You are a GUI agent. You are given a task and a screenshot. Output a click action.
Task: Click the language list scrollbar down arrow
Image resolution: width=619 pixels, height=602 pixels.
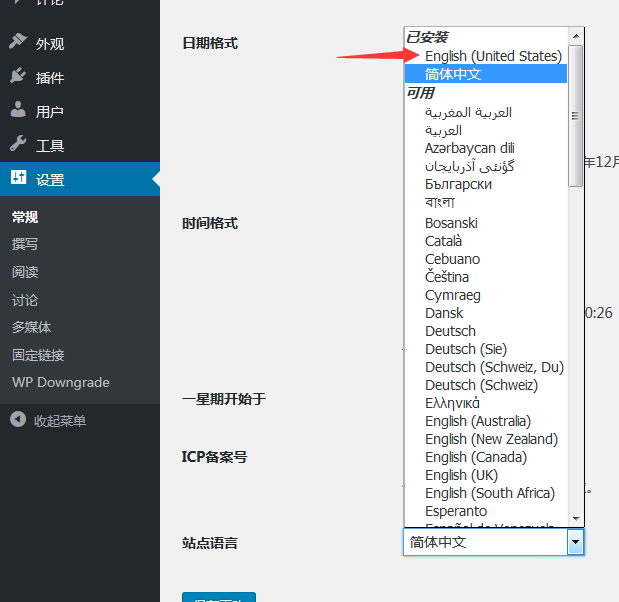click(575, 518)
